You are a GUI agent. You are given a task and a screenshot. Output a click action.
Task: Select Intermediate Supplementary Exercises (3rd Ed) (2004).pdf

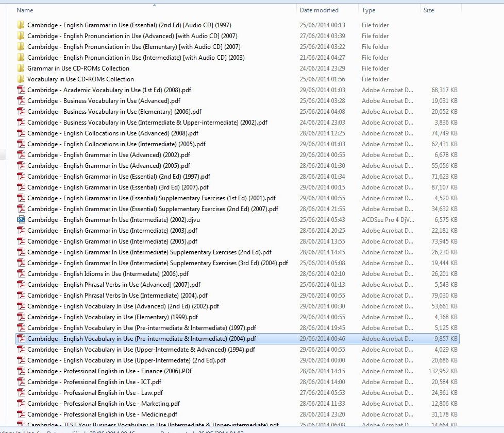coord(158,263)
